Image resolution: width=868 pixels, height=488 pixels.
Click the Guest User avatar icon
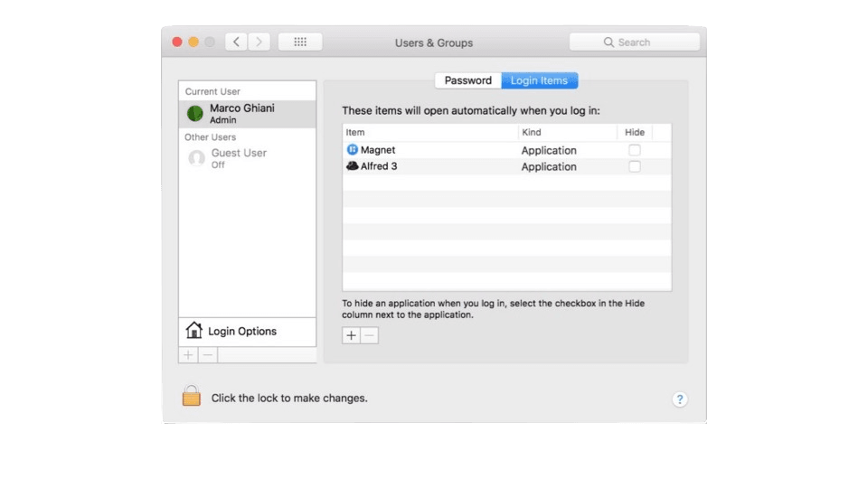pos(196,159)
